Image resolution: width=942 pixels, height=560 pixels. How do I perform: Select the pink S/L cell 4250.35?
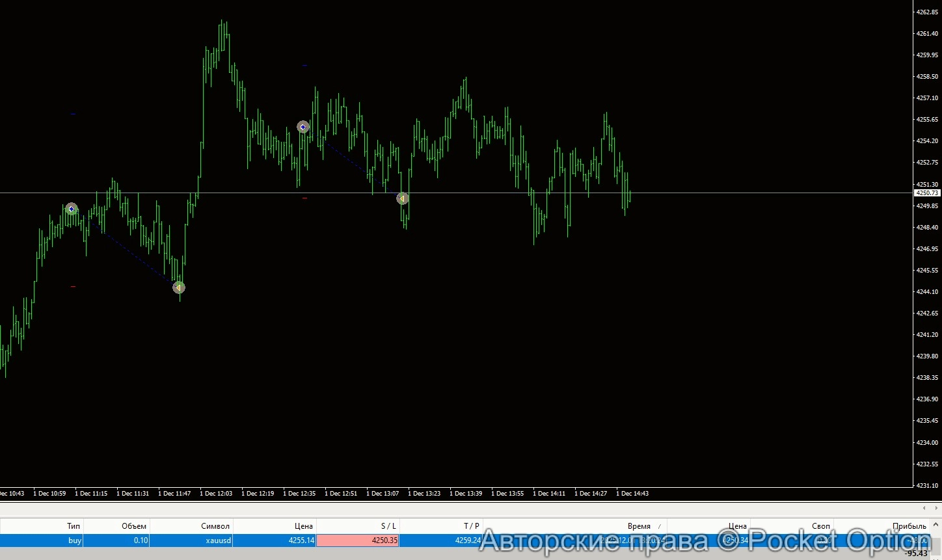pos(358,540)
